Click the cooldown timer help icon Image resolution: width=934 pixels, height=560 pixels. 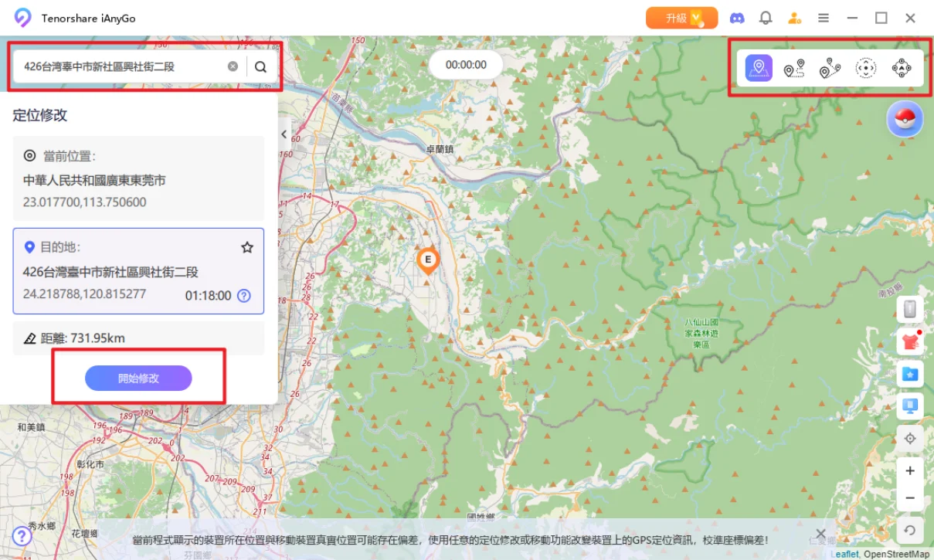243,295
